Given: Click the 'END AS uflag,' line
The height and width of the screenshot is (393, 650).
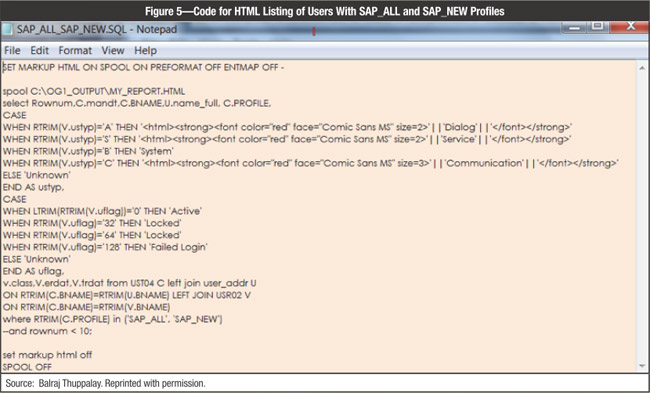Looking at the screenshot, I should pyautogui.click(x=34, y=272).
